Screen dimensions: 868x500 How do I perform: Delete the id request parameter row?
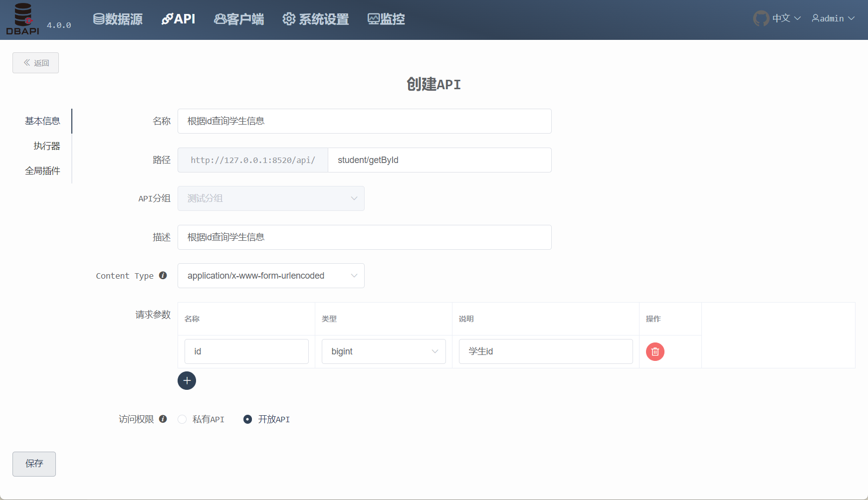tap(655, 351)
